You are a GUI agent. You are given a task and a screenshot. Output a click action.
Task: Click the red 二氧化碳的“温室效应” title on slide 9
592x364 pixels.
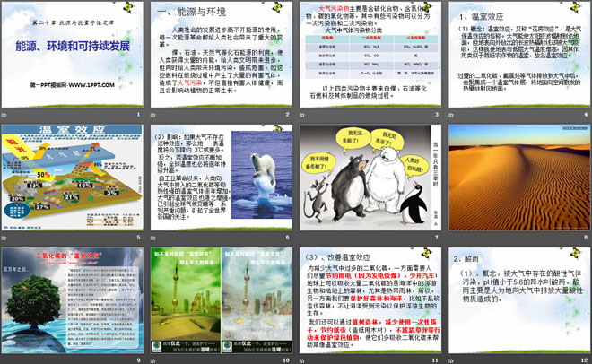(69, 256)
